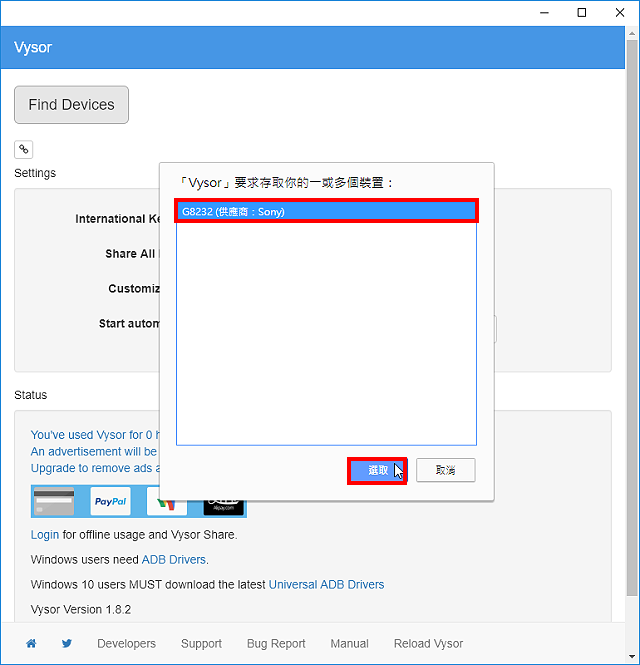Open the Login link
The width and height of the screenshot is (640, 665).
[45, 535]
